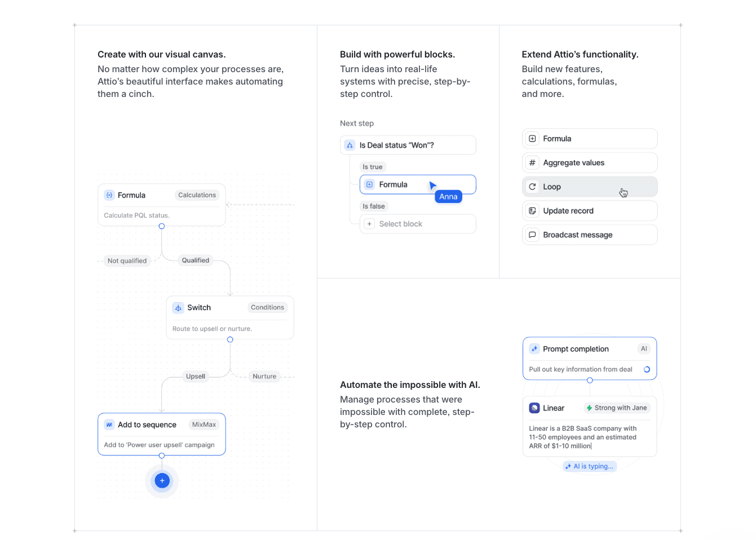
Task: Open Calculations on the Formula block
Action: (197, 195)
